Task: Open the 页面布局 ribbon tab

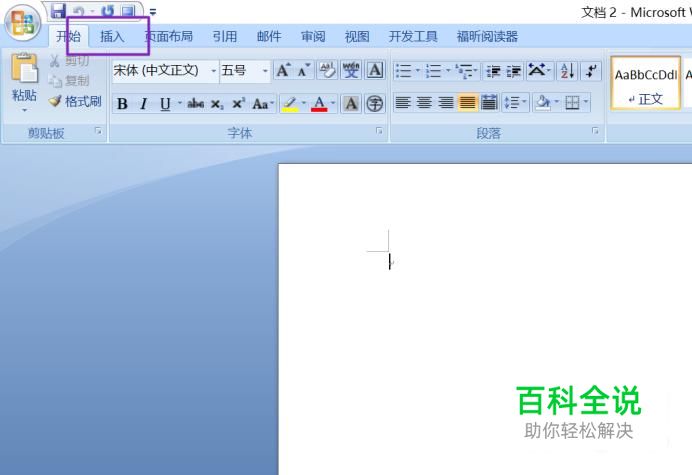Action: pyautogui.click(x=169, y=36)
